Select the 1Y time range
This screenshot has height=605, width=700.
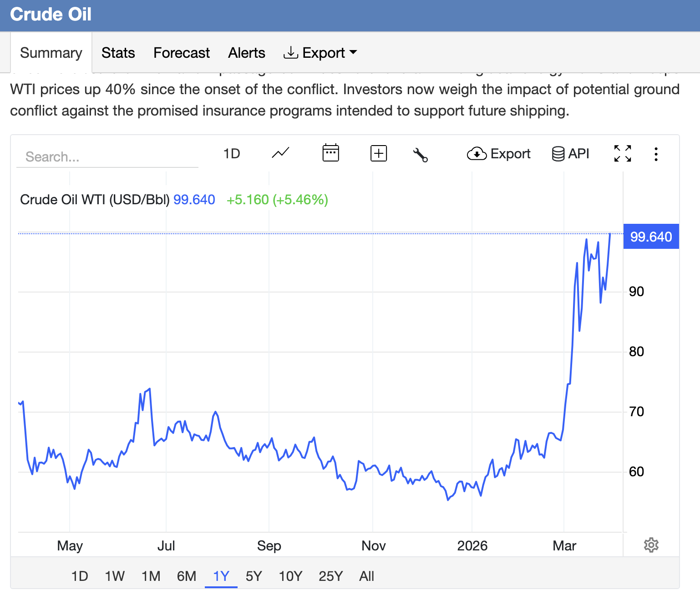221,576
